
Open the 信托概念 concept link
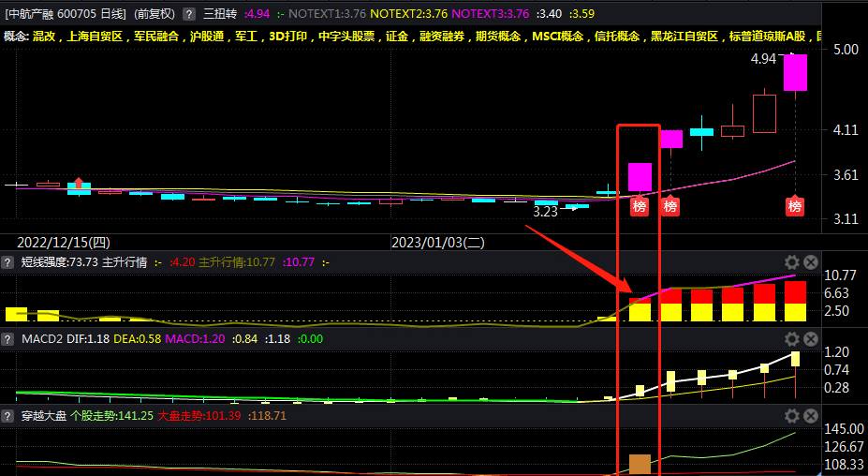point(617,37)
